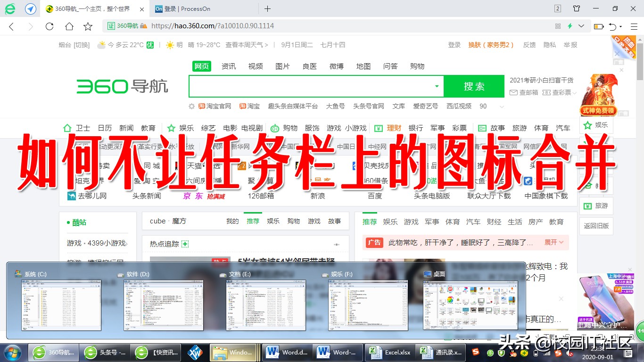Click the 旅游 item in right sidebar
This screenshot has width=644, height=362.
(x=596, y=206)
